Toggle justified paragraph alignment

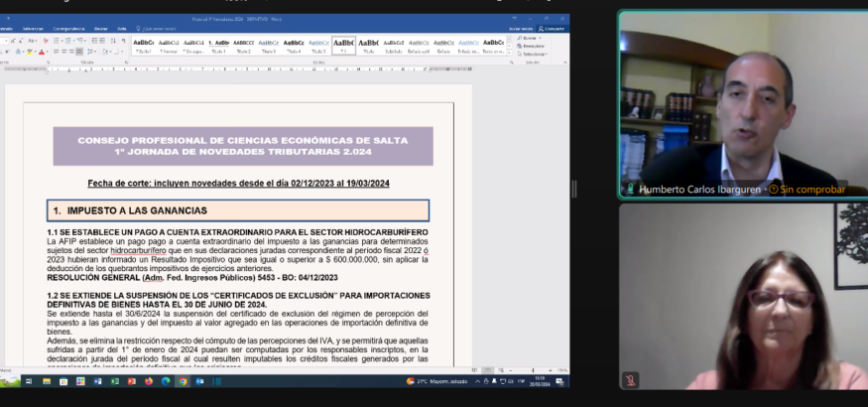click(79, 52)
